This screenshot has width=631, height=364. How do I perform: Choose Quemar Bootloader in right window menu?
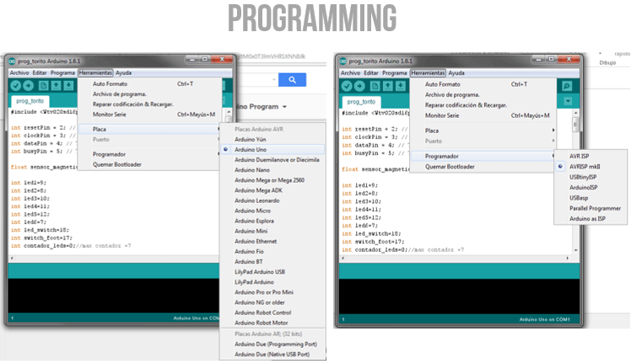[x=482, y=167]
